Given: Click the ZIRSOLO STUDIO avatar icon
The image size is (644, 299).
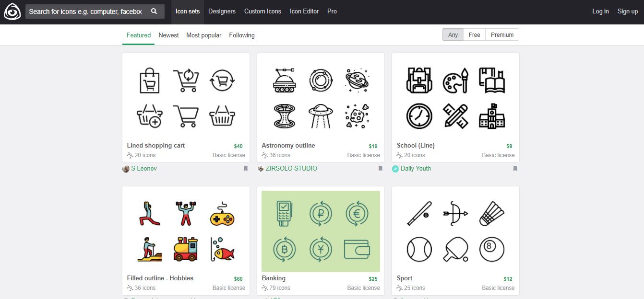Looking at the screenshot, I should tap(260, 169).
